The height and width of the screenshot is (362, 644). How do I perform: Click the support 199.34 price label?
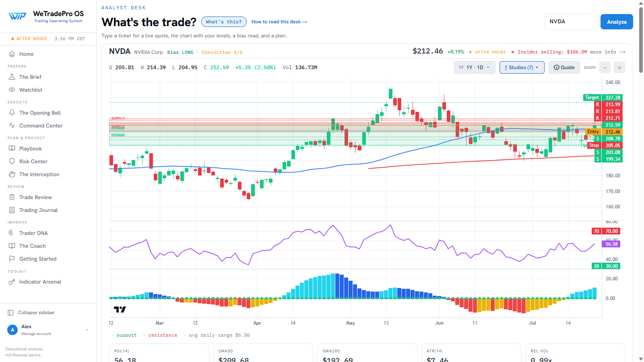(x=609, y=159)
